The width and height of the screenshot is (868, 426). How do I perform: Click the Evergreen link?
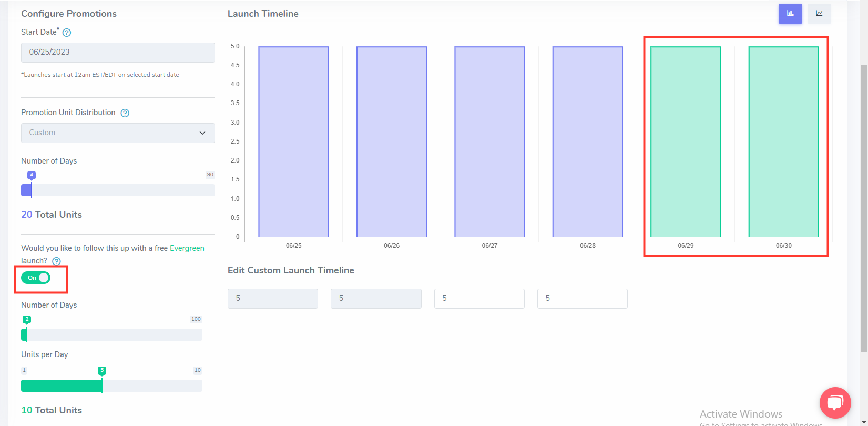[x=187, y=248]
